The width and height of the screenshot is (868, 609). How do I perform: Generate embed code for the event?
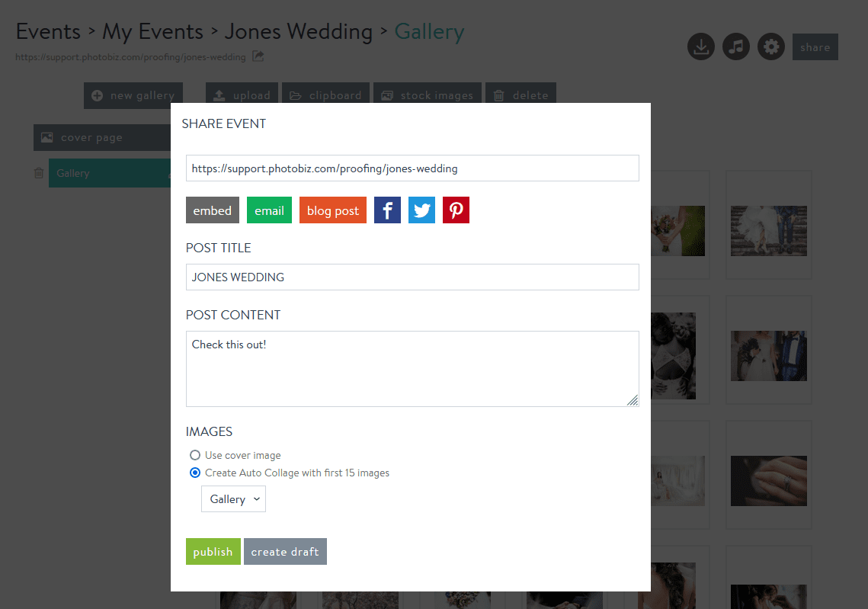[x=212, y=210]
